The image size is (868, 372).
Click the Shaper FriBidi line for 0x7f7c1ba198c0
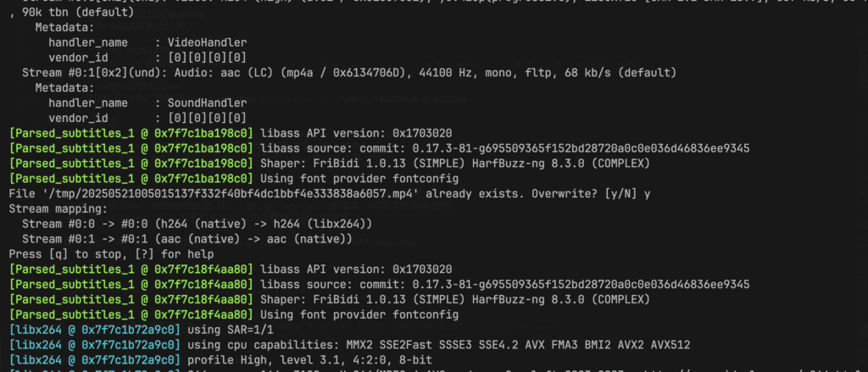coord(330,164)
